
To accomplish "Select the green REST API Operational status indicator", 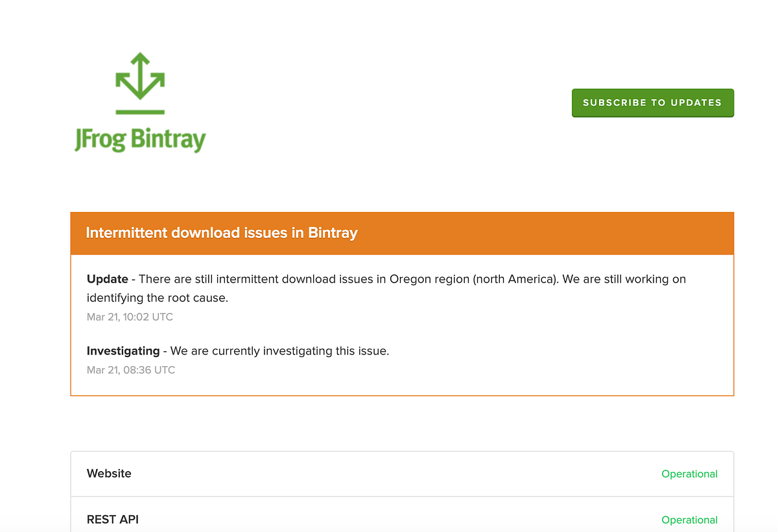I will (x=689, y=520).
